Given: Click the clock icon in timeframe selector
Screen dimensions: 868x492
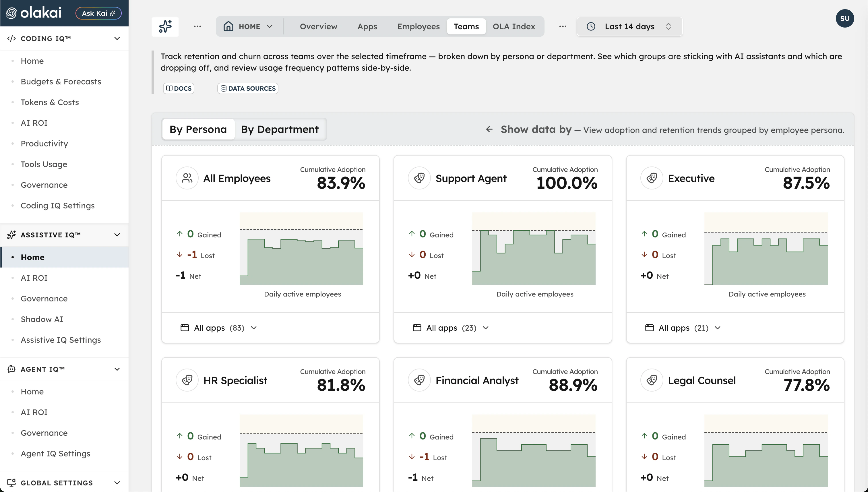Looking at the screenshot, I should pyautogui.click(x=591, y=26).
